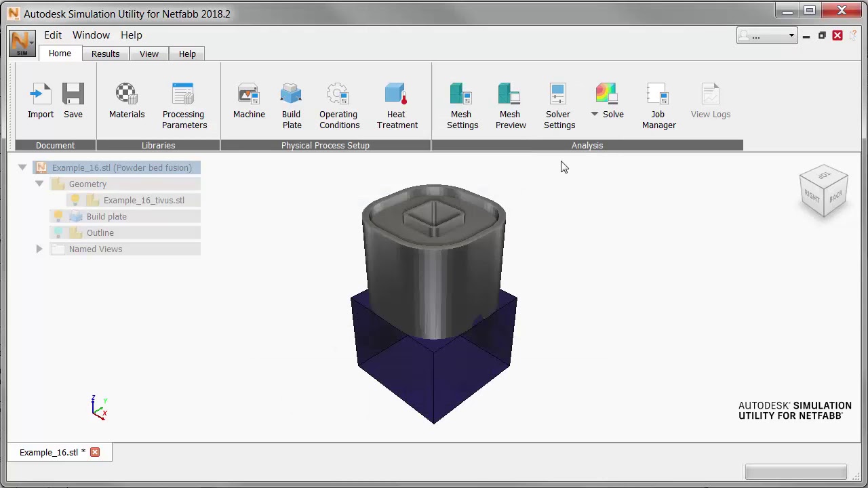Screen dimensions: 868x488
Task: Collapse the Example_16.stl root tree node
Action: point(22,167)
